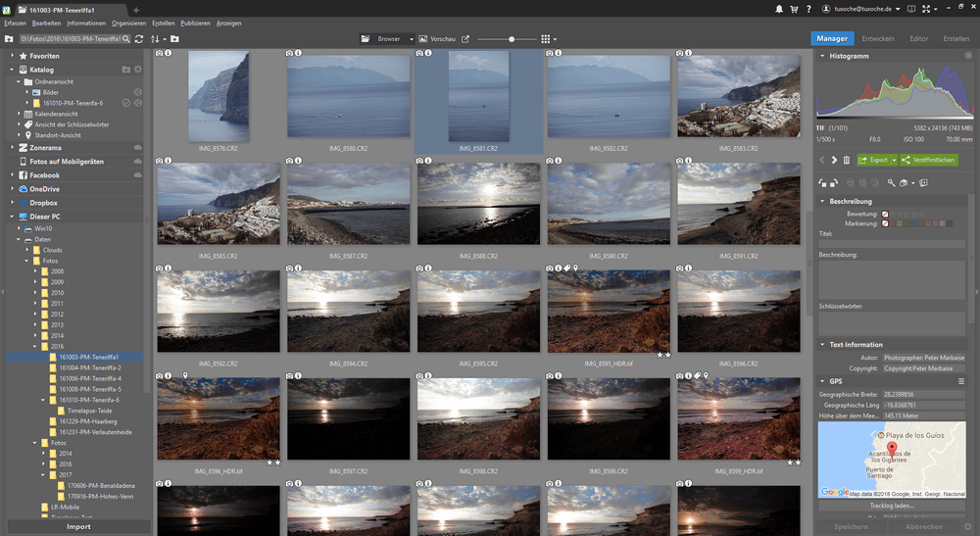
Task: Click the Katalog add folder icon
Action: (126, 70)
